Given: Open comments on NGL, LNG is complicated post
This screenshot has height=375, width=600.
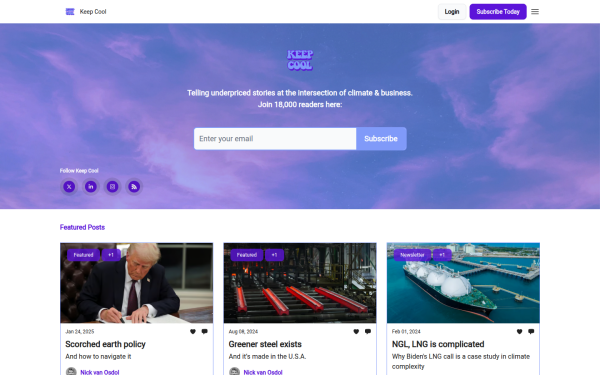Looking at the screenshot, I should pos(531,331).
